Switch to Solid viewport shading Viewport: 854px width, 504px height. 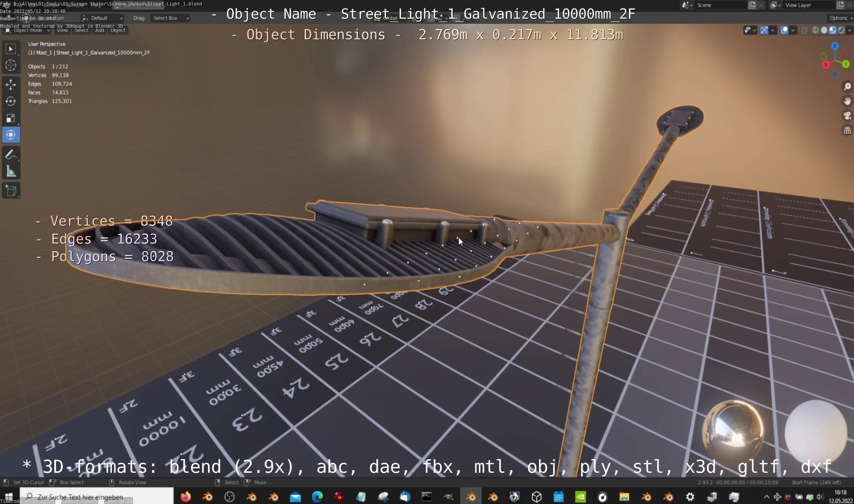824,30
